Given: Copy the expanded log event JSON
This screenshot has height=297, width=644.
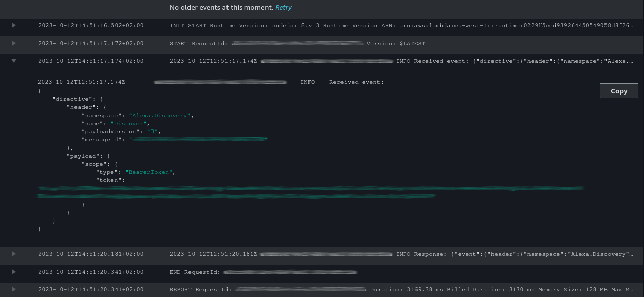Looking at the screenshot, I should point(619,91).
